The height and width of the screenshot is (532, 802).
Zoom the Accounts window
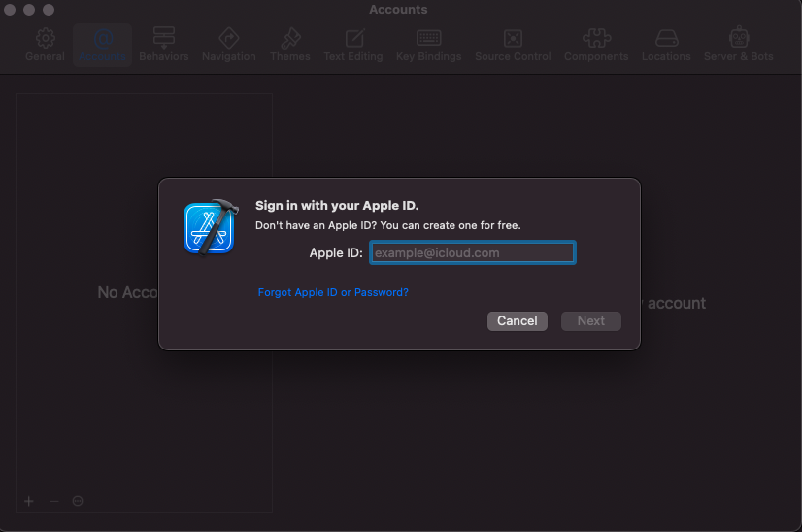49,10
